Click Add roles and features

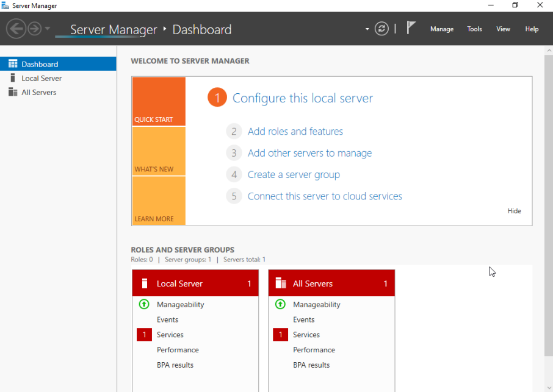coord(295,131)
